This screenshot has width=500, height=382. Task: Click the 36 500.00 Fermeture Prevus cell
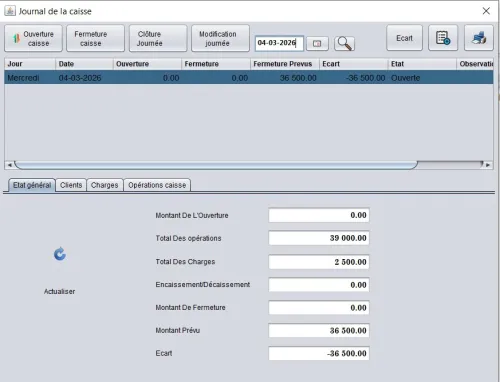(x=285, y=78)
